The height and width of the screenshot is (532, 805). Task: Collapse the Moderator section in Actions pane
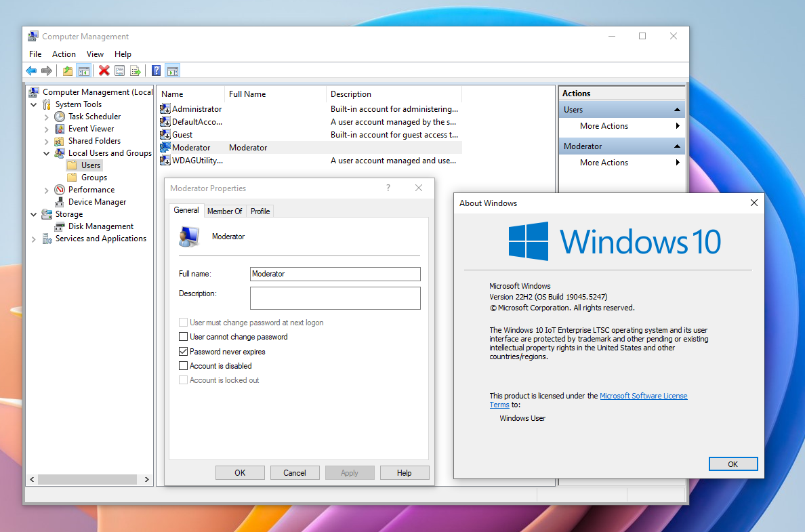click(x=677, y=146)
